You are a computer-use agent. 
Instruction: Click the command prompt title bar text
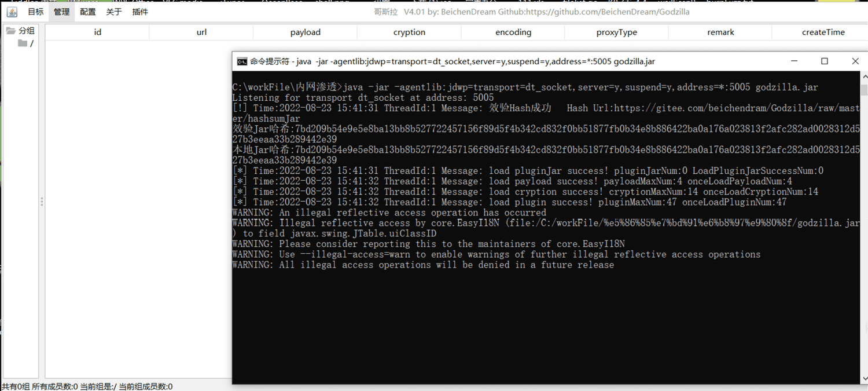(453, 61)
